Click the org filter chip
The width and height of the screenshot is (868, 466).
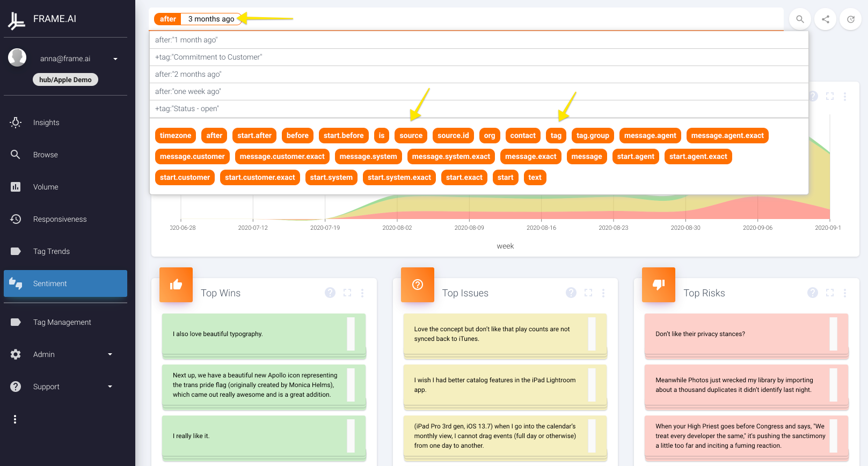[x=490, y=135]
